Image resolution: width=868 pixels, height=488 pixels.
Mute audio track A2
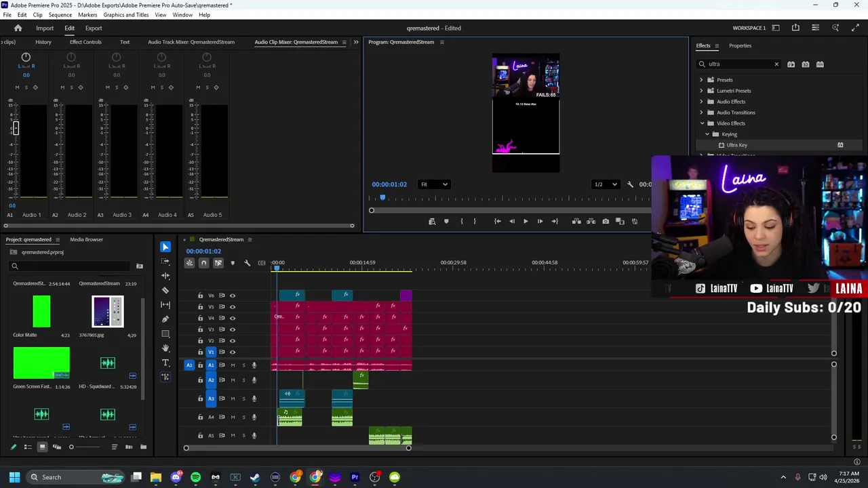pyautogui.click(x=233, y=380)
